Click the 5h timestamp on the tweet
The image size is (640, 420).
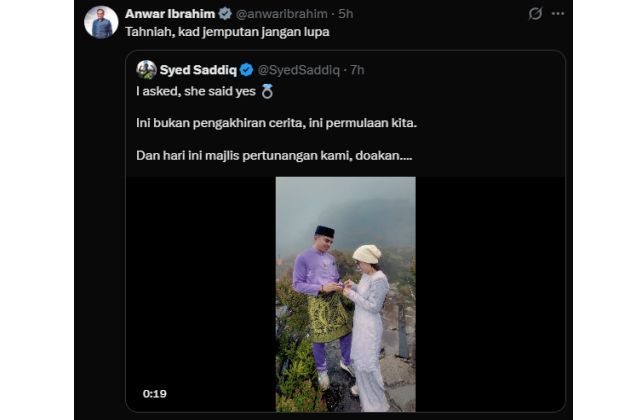point(345,14)
